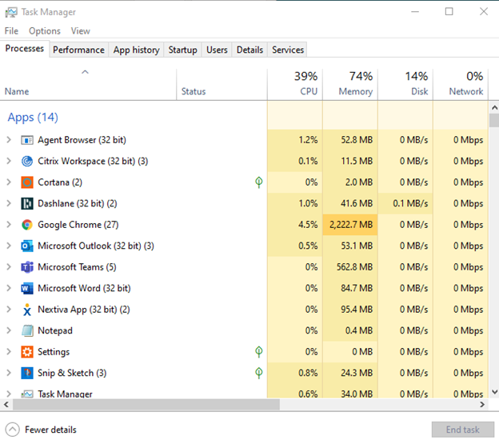Click the End task button

(463, 430)
